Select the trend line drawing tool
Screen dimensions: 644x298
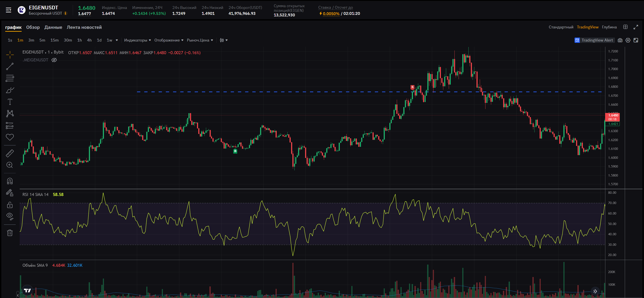[x=10, y=67]
